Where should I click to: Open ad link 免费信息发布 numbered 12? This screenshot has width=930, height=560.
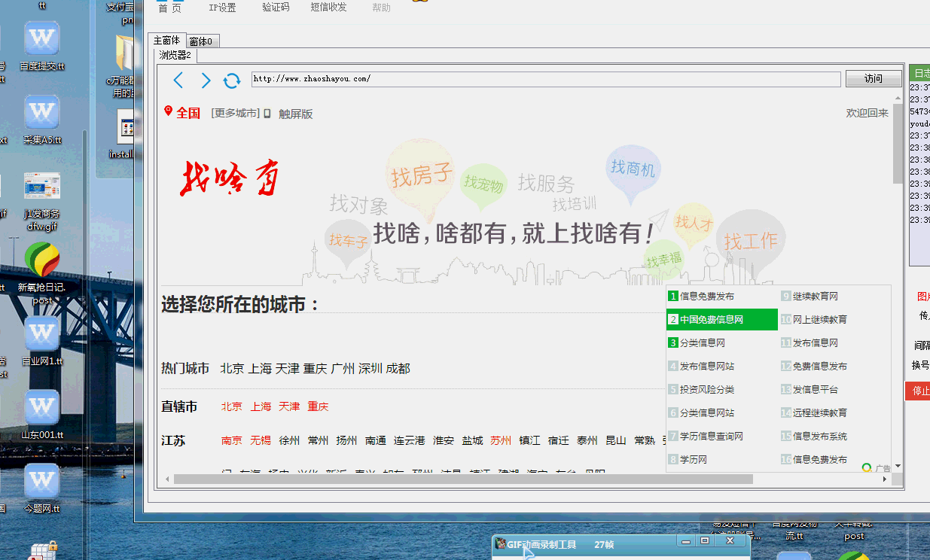pos(820,367)
